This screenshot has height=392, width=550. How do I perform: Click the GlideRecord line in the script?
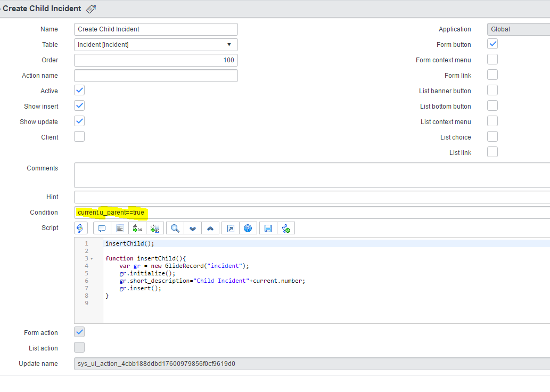pyautogui.click(x=184, y=266)
